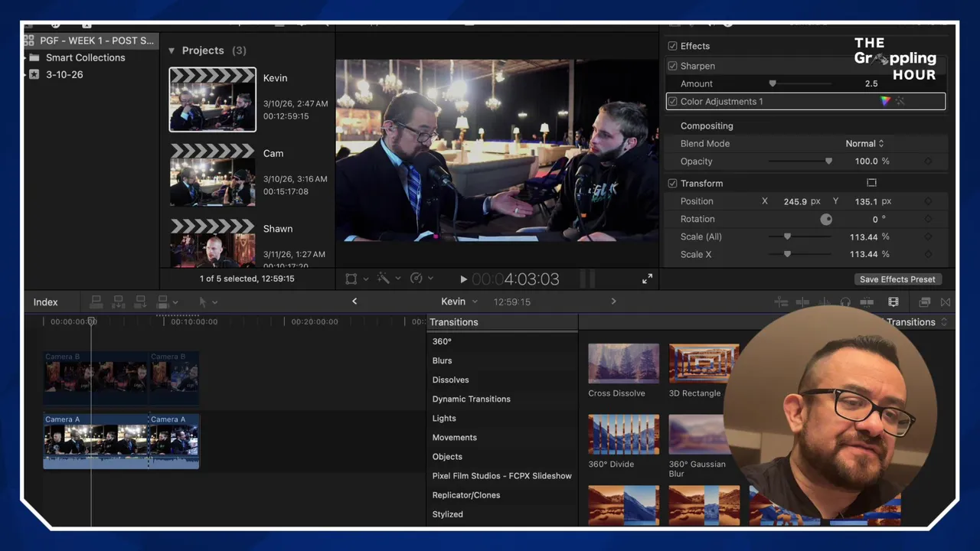Open the timeline Index button
The image size is (980, 551).
45,302
